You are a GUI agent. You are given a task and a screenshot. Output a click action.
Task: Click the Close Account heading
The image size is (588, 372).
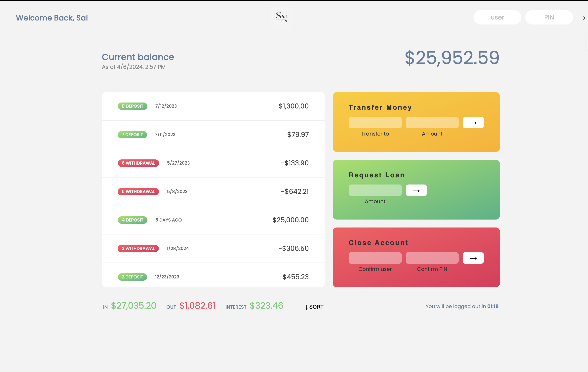coord(378,243)
